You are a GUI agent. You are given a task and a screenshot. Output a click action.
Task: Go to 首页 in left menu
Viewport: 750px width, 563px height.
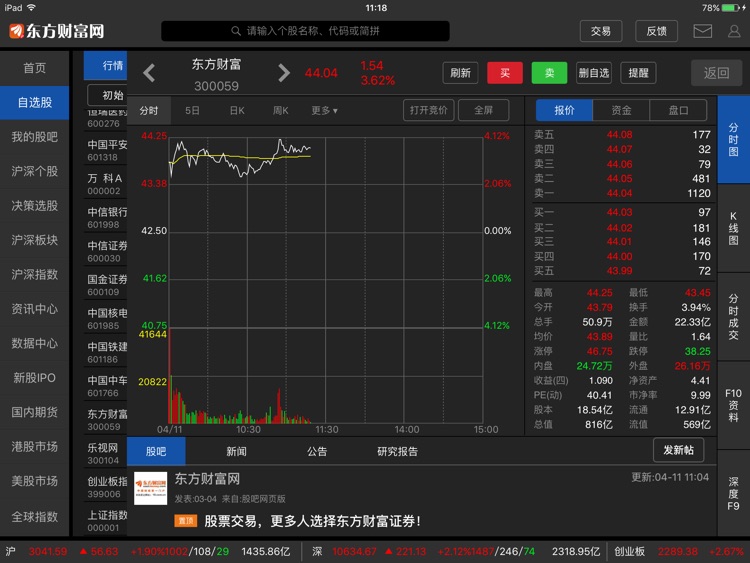coord(34,68)
